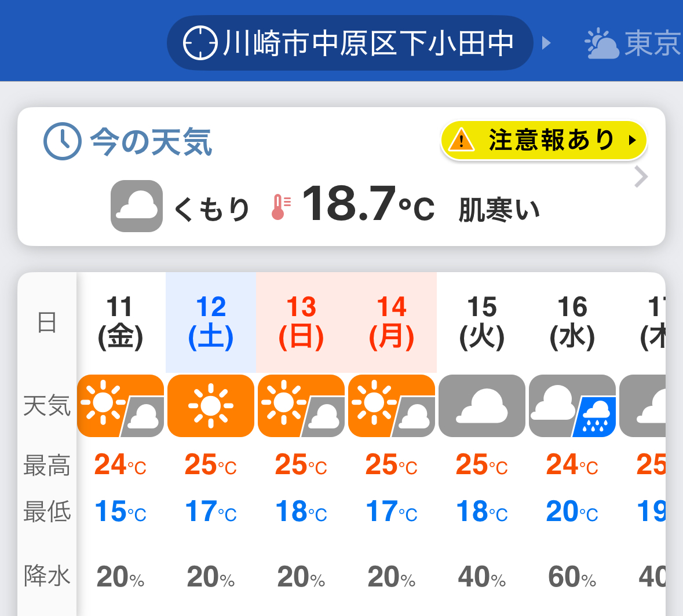Select the Saturday 12 (土) date column

click(211, 322)
